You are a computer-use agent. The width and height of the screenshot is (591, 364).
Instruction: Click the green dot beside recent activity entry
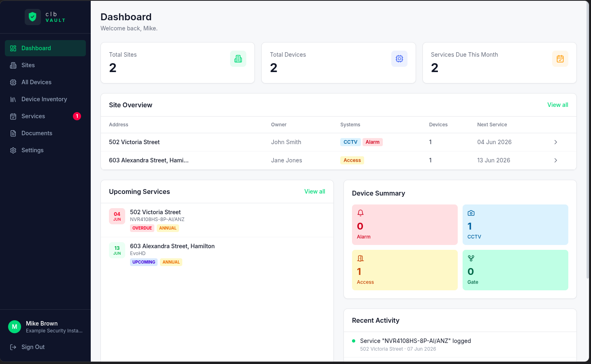coord(354,341)
